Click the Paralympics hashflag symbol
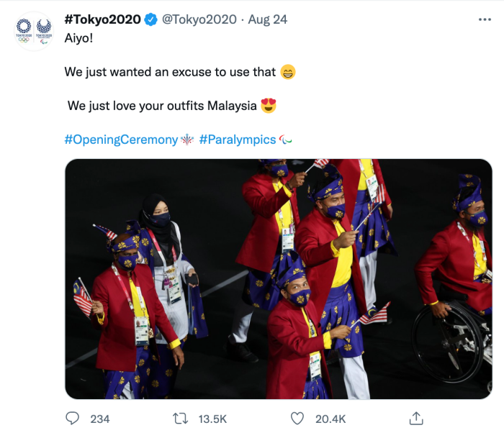This screenshot has width=504, height=433. pyautogui.click(x=286, y=140)
